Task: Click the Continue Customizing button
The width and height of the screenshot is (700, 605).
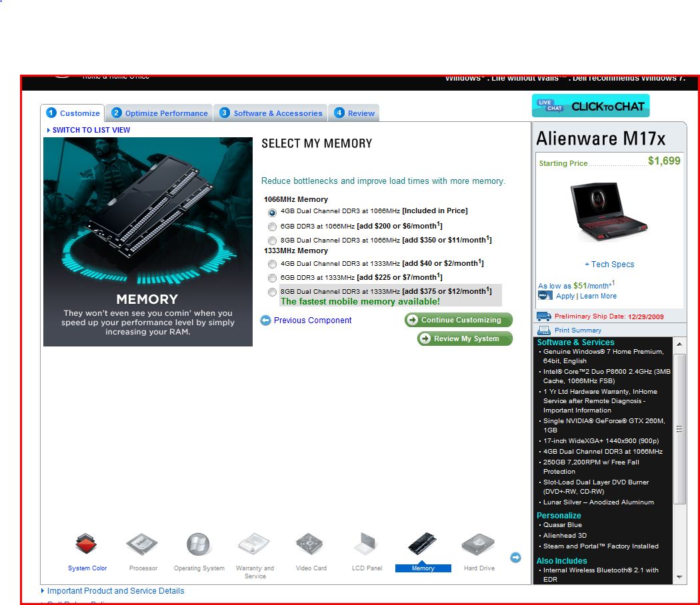Action: pos(459,320)
